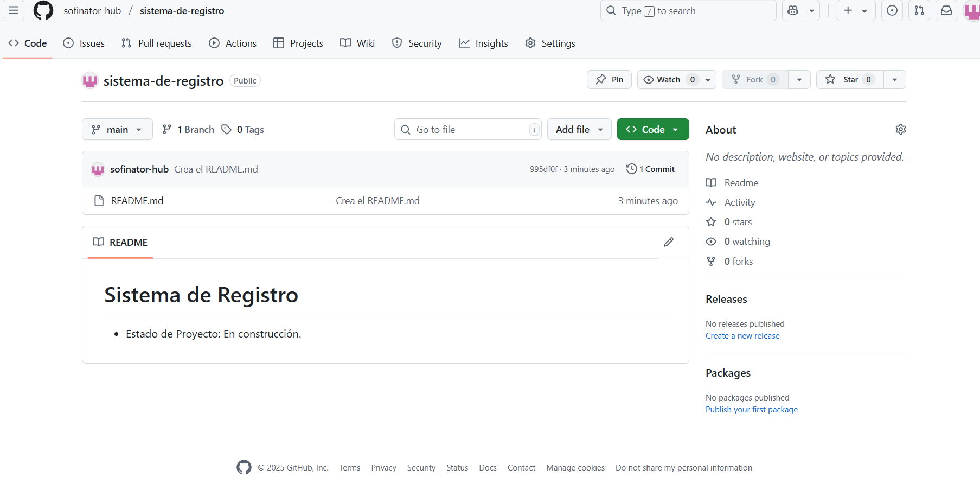The image size is (980, 483).
Task: Open the README.md file
Action: coord(137,201)
